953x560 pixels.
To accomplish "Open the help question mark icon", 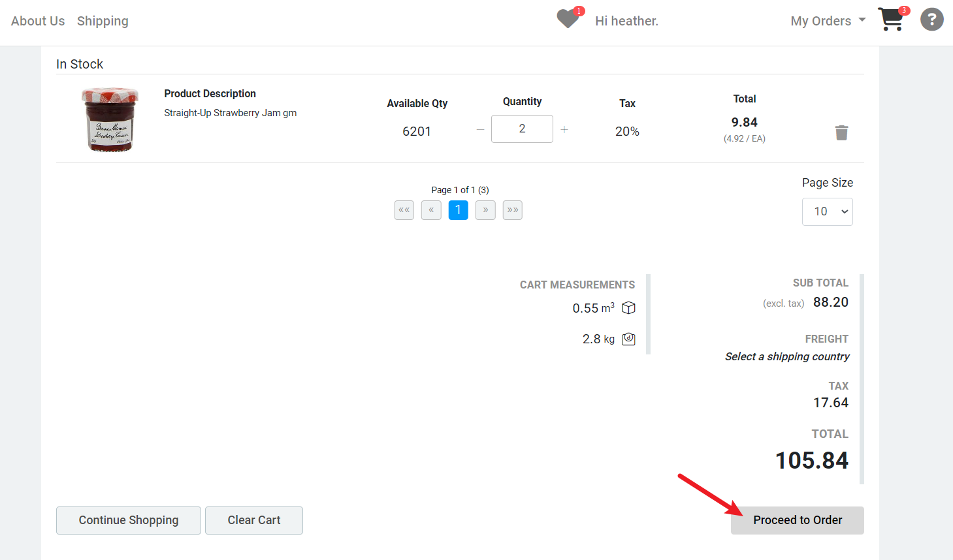I will coord(931,19).
